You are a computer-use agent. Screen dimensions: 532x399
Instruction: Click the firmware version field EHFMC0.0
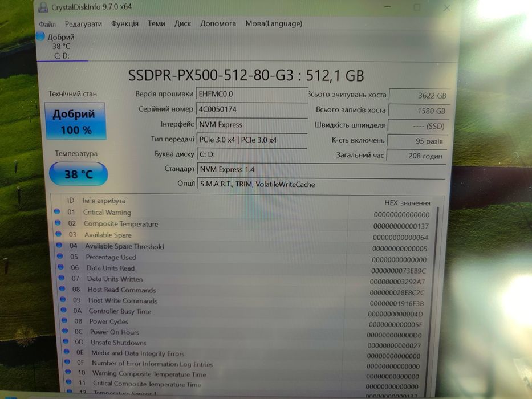pos(252,94)
